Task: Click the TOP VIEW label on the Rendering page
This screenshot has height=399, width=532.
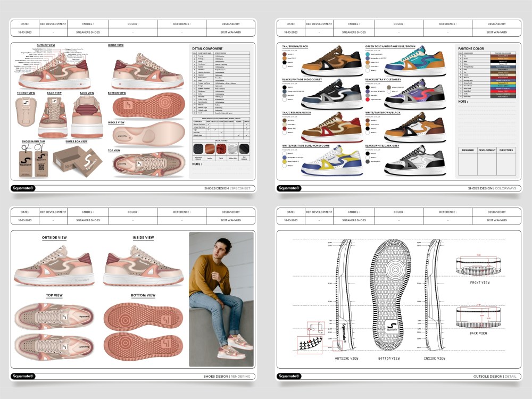Action: click(54, 295)
